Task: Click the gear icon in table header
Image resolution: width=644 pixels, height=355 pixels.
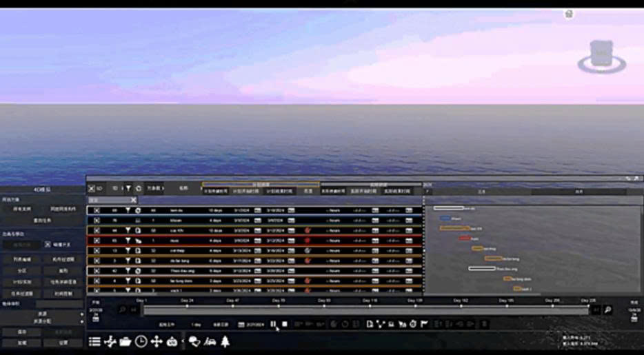Action: 139,188
